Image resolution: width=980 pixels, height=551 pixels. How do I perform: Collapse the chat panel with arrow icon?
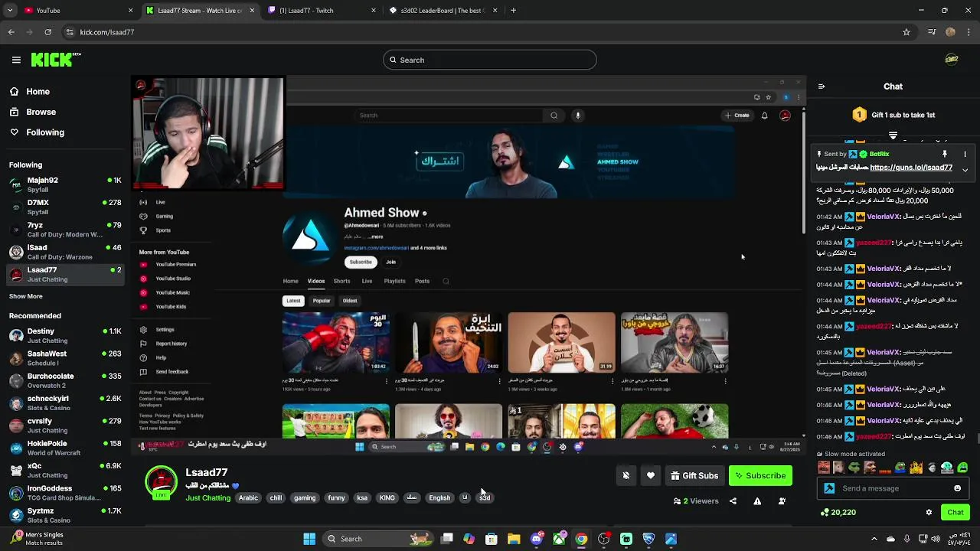pos(822,86)
